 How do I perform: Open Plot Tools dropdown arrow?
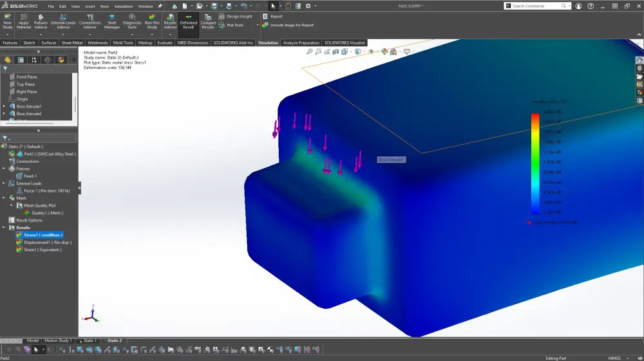coord(258,25)
